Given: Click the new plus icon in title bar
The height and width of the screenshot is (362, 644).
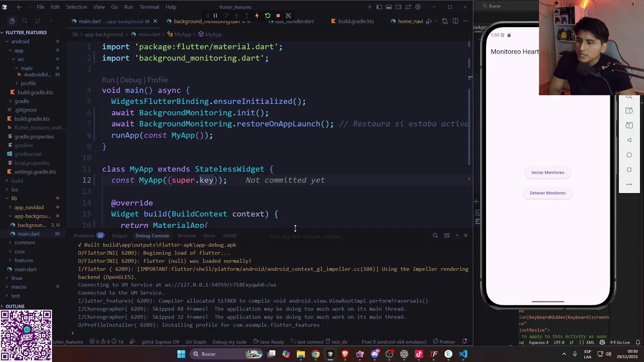Looking at the screenshot, I should [369, 7].
